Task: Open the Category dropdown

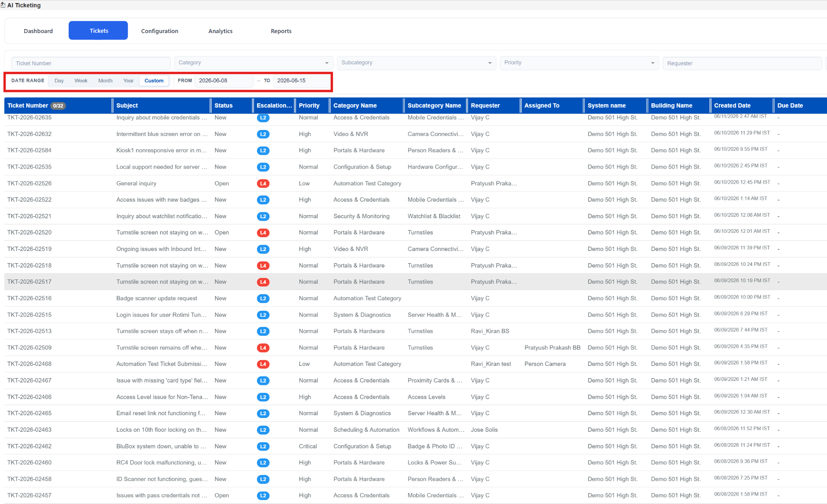Action: pyautogui.click(x=254, y=63)
